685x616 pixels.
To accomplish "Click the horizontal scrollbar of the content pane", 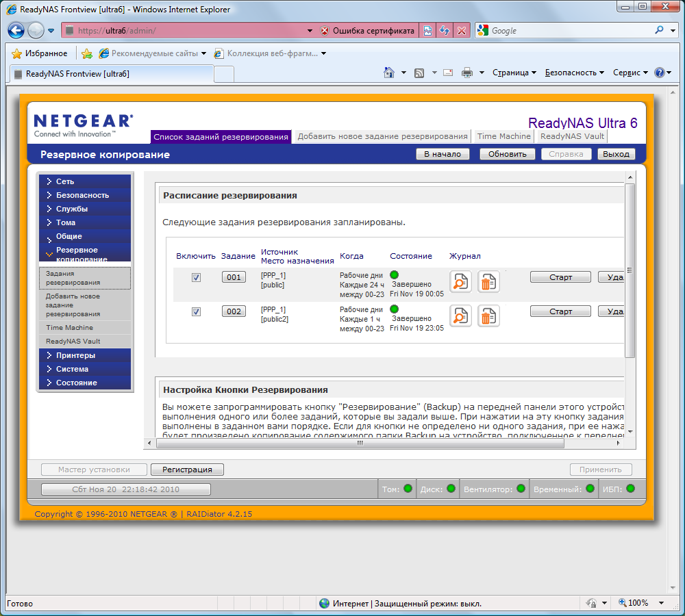I will pos(360,443).
